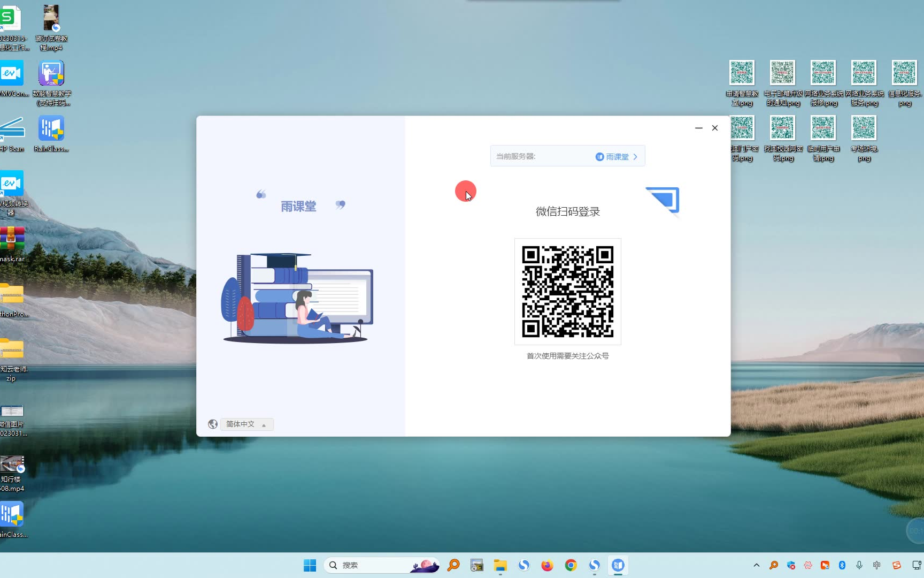
Task: Open File Explorer from the taskbar
Action: 500,565
